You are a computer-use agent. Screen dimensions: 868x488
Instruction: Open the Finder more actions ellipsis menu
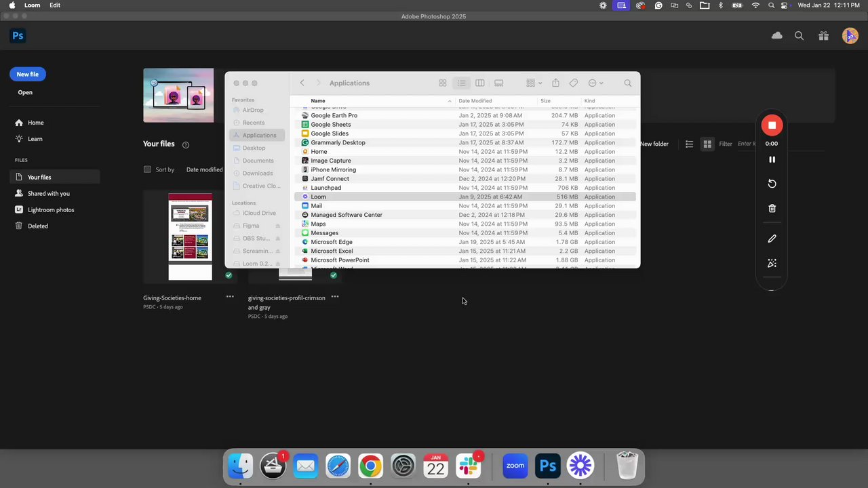coord(595,83)
